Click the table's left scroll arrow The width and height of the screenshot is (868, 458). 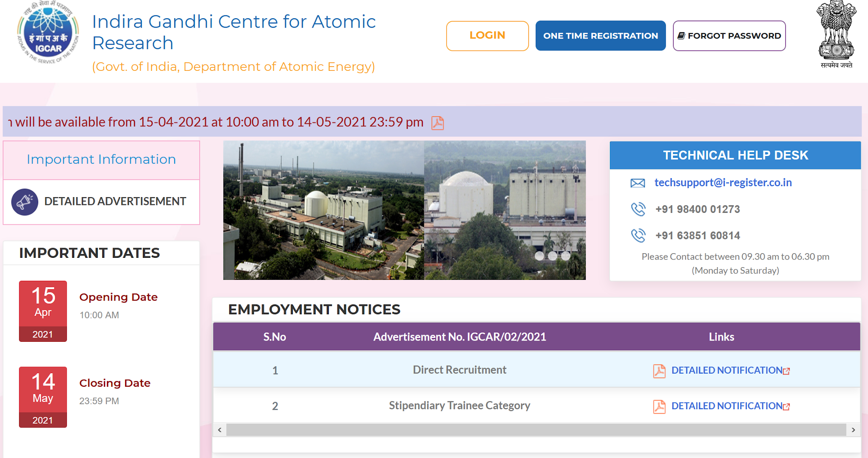pos(220,430)
